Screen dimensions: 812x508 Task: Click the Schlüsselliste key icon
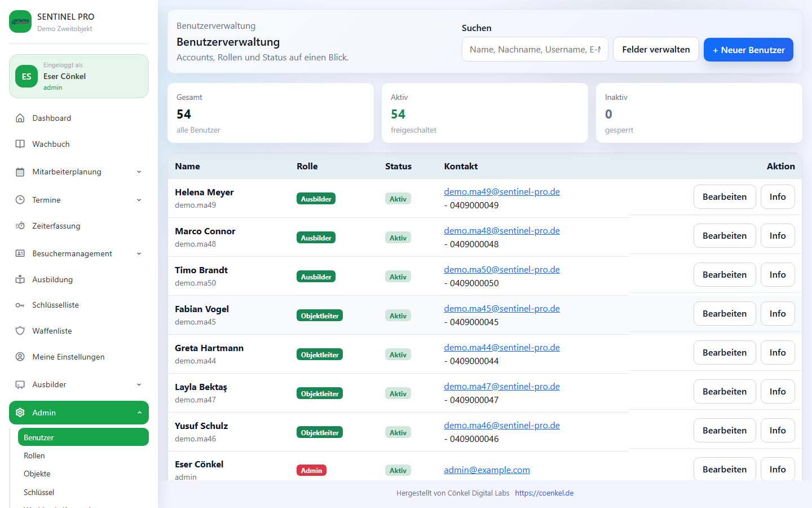(x=20, y=305)
